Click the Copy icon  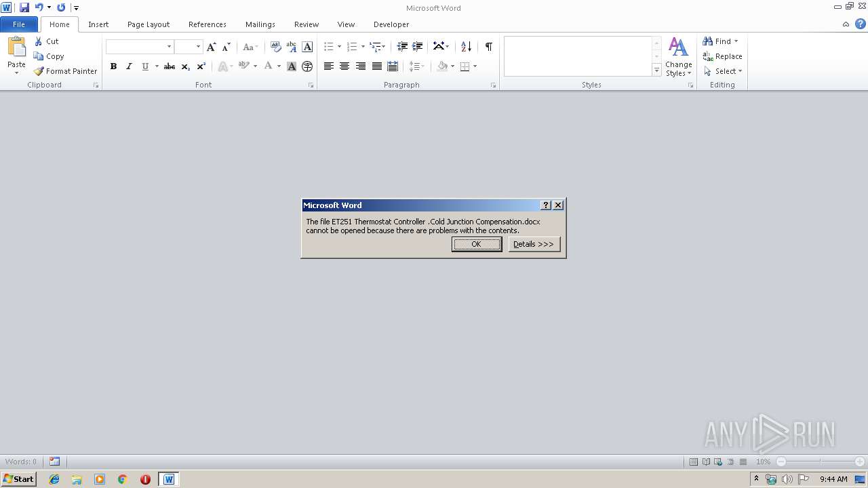click(39, 56)
